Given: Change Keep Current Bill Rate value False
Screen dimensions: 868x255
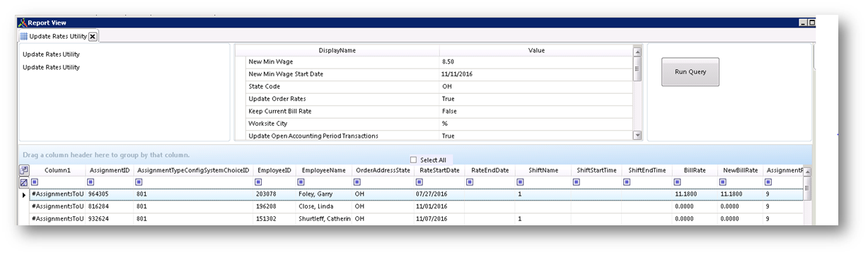Looking at the screenshot, I should pyautogui.click(x=536, y=112).
